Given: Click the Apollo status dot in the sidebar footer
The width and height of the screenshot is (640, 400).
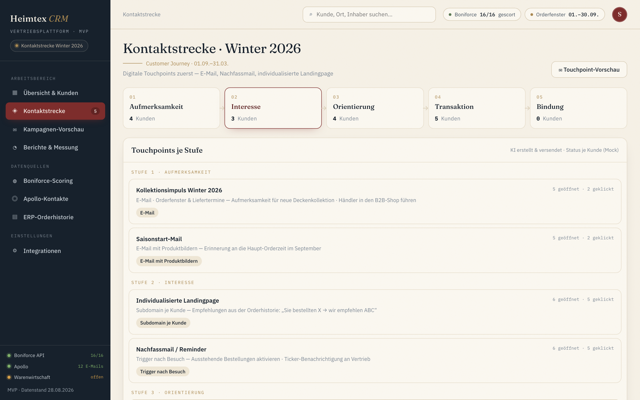Looking at the screenshot, I should (9, 367).
